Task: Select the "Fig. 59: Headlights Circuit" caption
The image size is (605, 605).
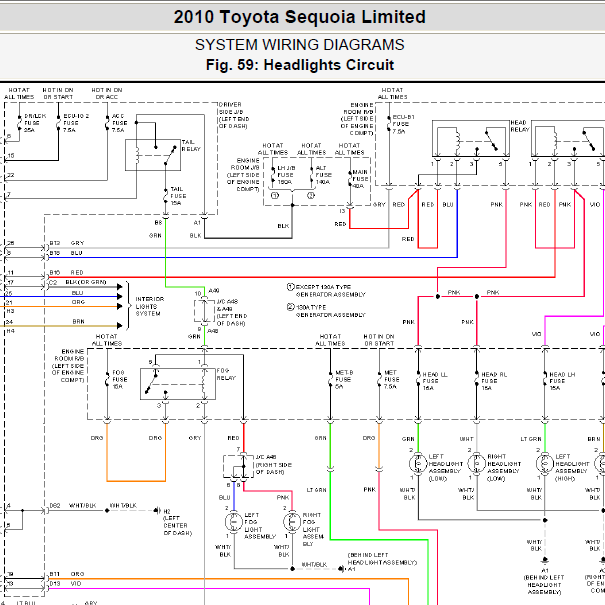Action: pos(299,65)
